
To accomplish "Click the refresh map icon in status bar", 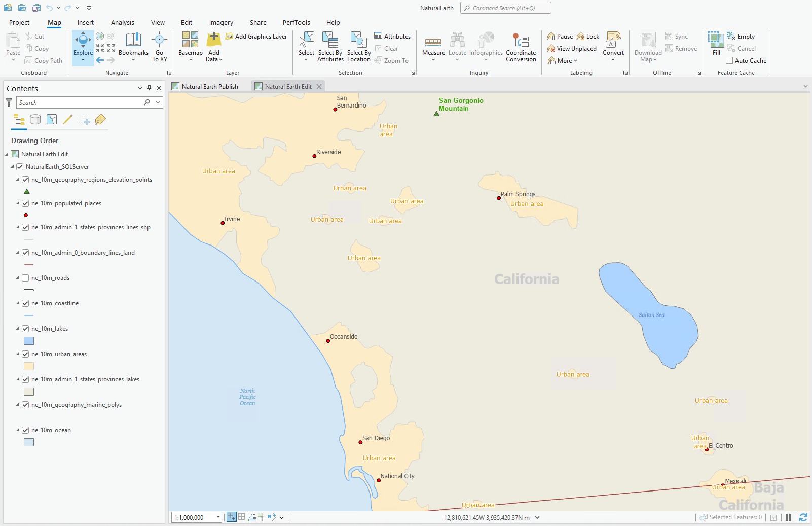I will 803,517.
